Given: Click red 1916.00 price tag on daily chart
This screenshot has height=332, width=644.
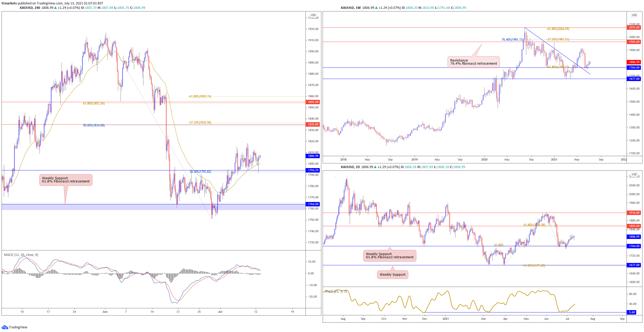Looking at the screenshot, I should pyautogui.click(x=634, y=213).
